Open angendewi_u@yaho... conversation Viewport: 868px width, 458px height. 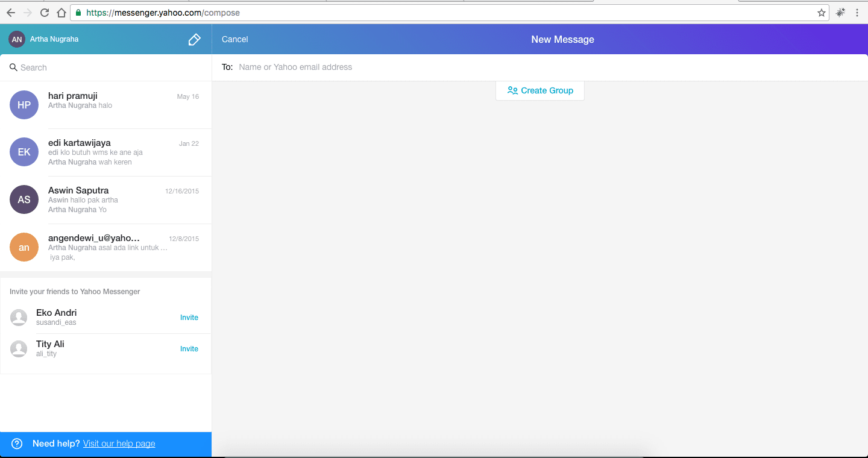pyautogui.click(x=105, y=247)
